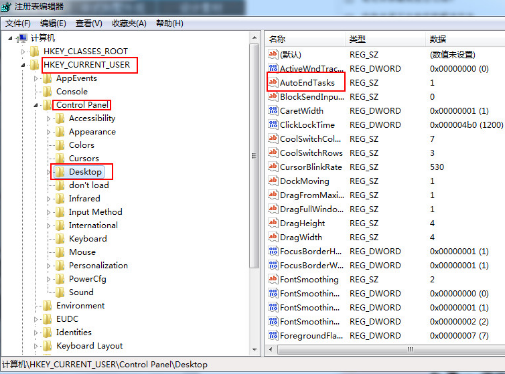Image resolution: width=505 pixels, height=374 pixels.
Task: Click the BlockSendInpu... string value icon
Action: tap(273, 96)
